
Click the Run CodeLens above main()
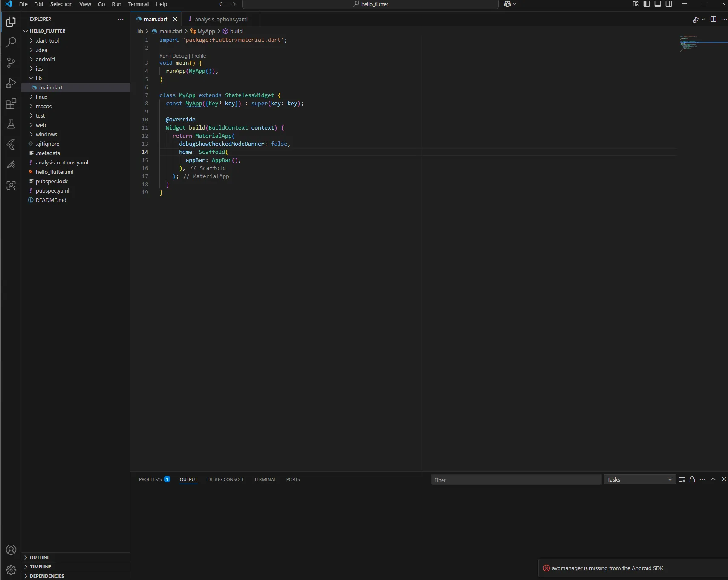[164, 56]
